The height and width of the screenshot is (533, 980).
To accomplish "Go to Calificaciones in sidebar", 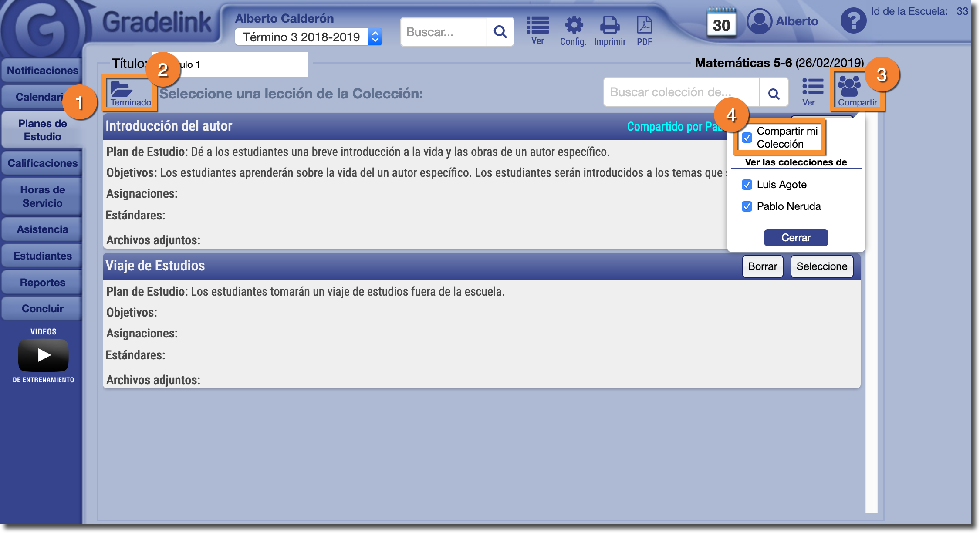I will (42, 163).
